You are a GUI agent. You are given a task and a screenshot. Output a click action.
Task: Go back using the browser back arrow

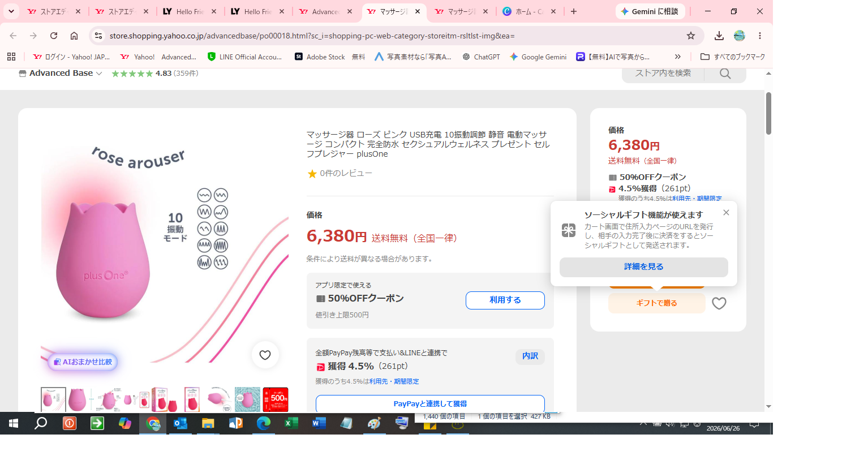coord(13,36)
